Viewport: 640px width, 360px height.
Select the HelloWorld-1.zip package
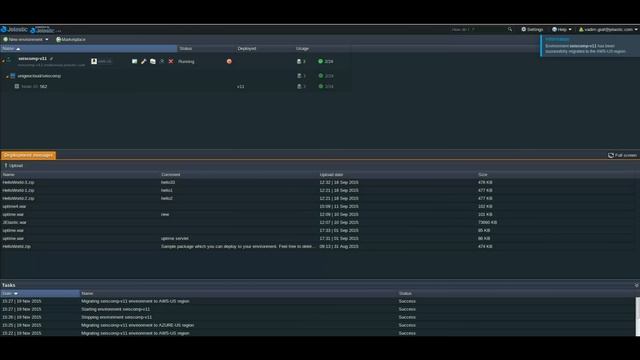(318, 190)
